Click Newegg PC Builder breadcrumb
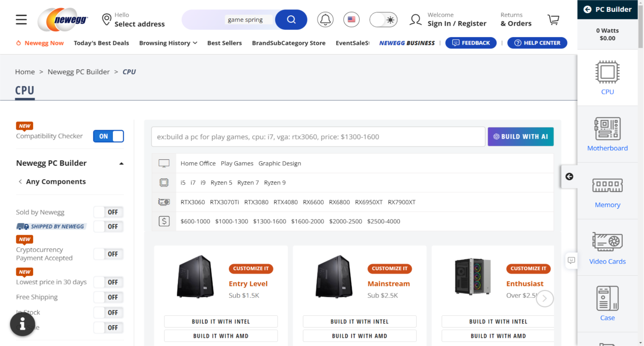644x346 pixels. pos(79,72)
